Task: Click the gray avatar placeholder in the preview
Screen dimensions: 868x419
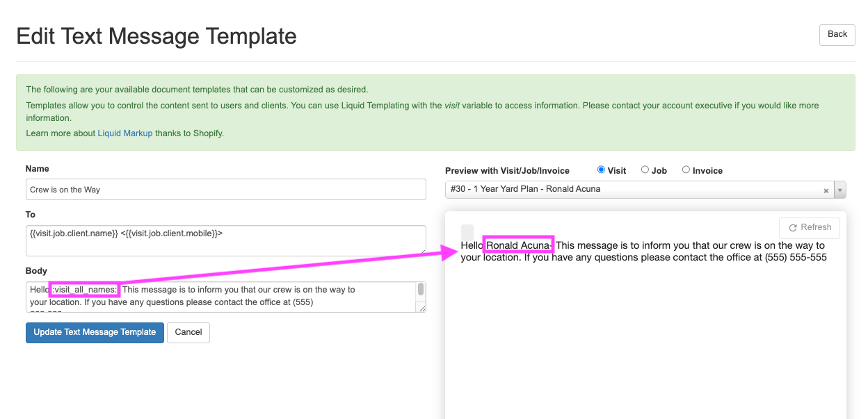Action: tap(467, 232)
